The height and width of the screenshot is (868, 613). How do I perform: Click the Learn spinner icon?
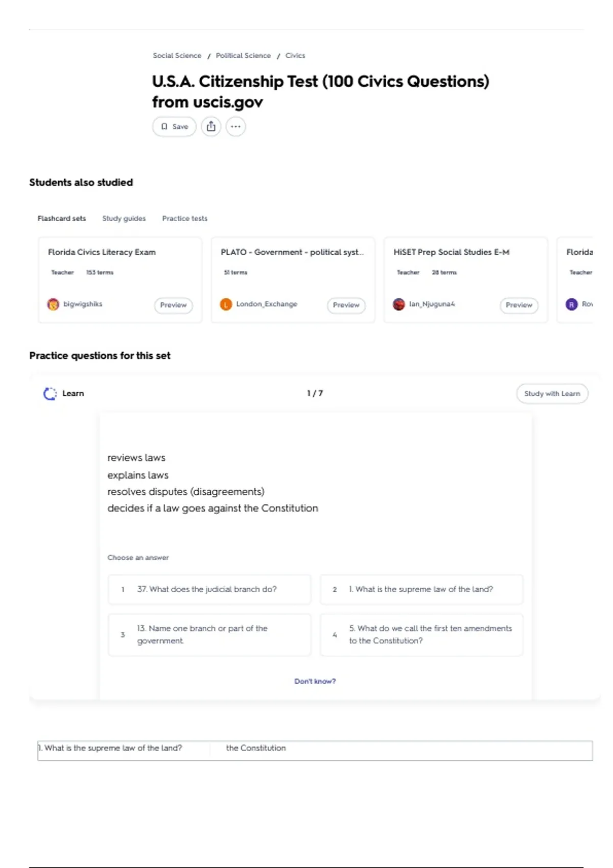pos(50,394)
